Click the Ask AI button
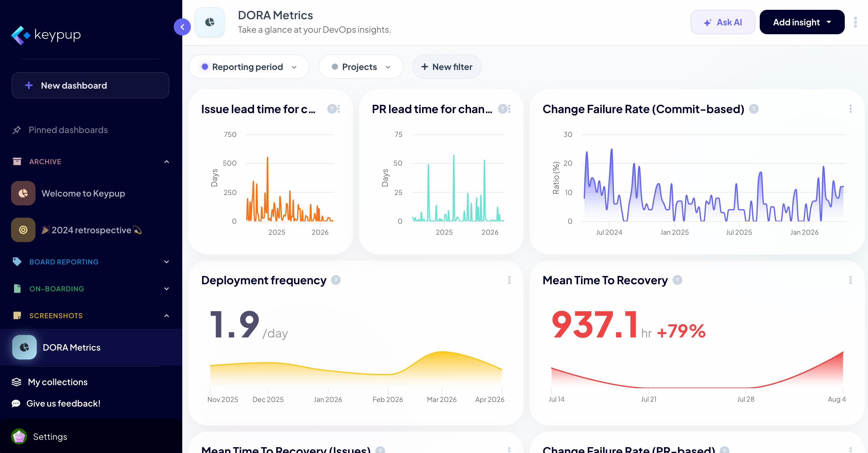The image size is (868, 453). click(723, 22)
